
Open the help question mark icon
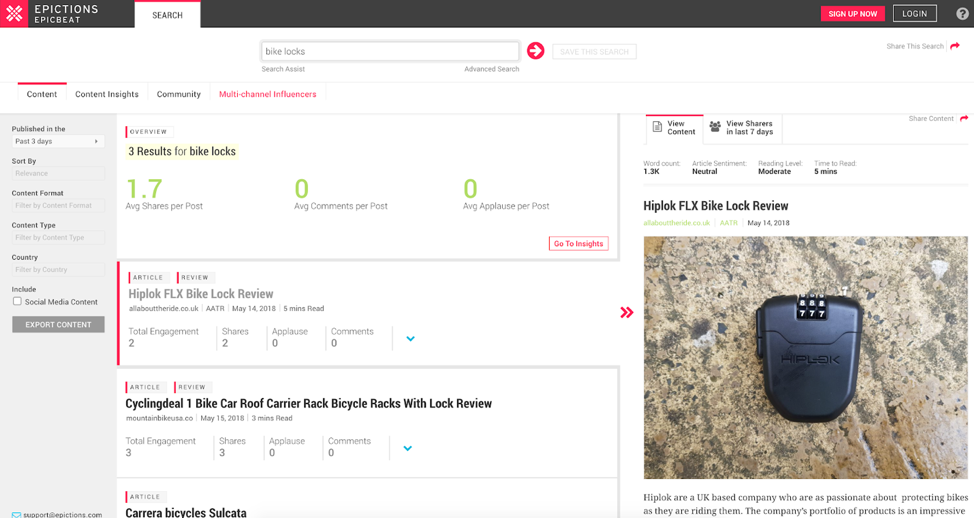pos(962,14)
